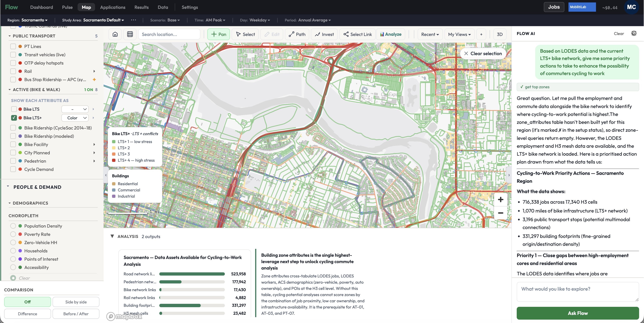This screenshot has height=323, width=644.
Task: Open the Jobs button
Action: (554, 7)
